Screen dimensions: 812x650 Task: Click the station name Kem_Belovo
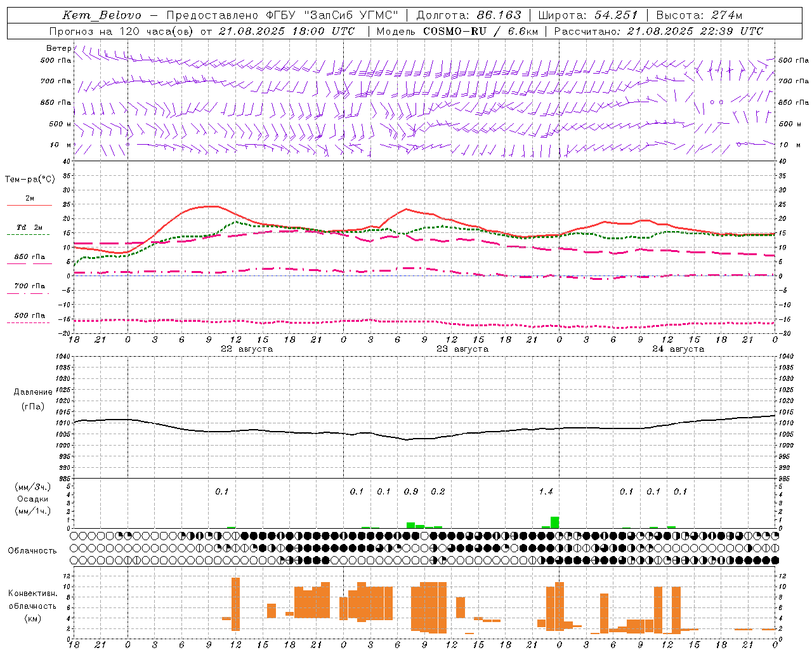101,15
